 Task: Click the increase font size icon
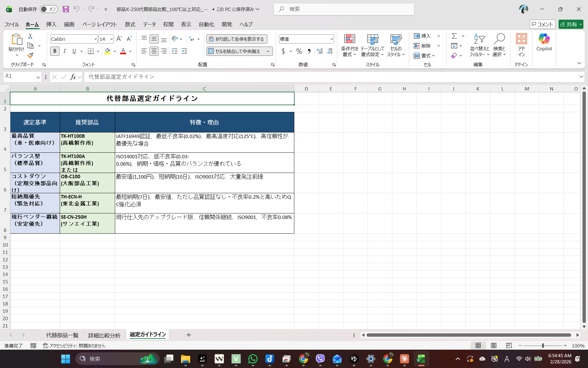(119, 39)
